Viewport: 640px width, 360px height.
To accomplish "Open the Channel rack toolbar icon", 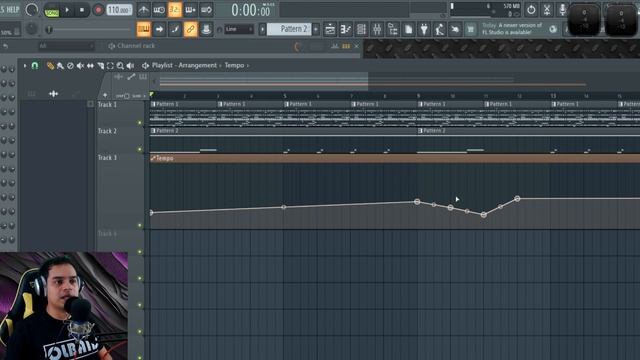I will pyautogui.click(x=361, y=29).
